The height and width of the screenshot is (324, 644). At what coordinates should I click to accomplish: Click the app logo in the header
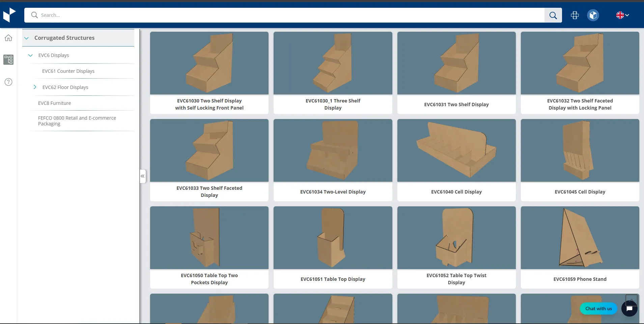(9, 15)
